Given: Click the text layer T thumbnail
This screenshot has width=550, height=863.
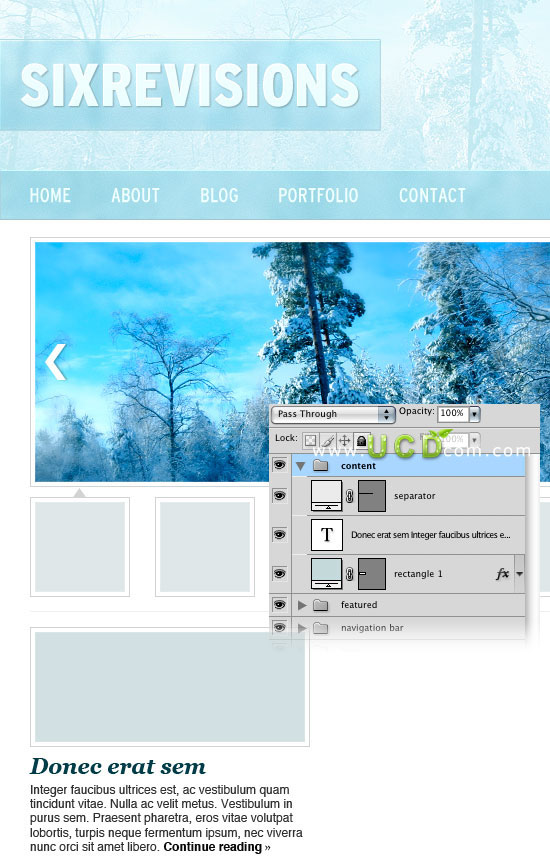Looking at the screenshot, I should click(327, 534).
